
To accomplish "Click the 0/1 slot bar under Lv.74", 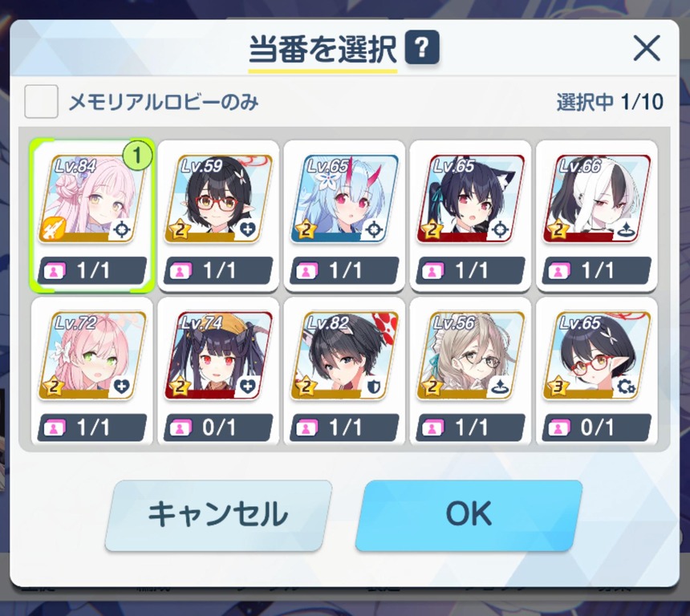I will click(218, 428).
